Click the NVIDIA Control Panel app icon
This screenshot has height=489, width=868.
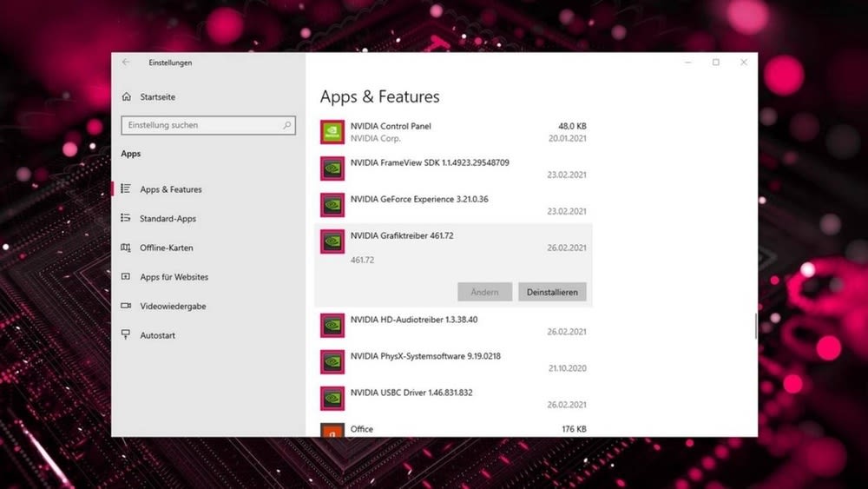click(332, 132)
